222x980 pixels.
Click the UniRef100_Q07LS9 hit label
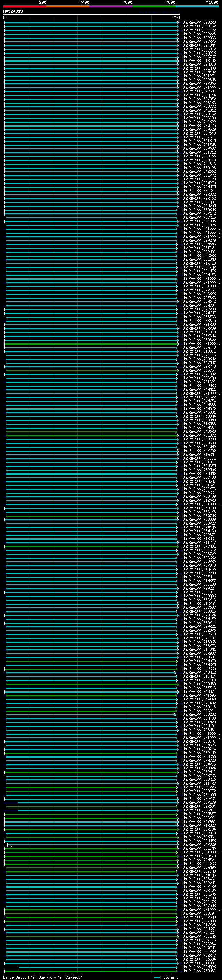pyautogui.click(x=199, y=803)
